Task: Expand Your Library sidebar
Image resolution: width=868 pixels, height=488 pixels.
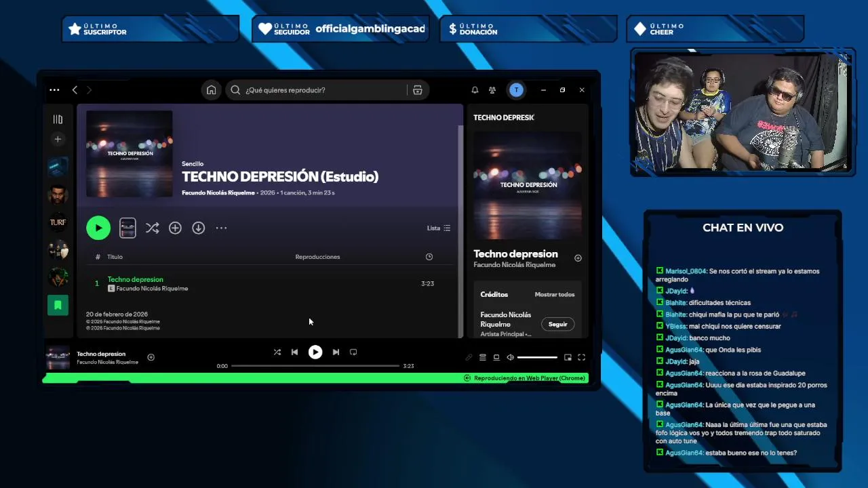Action: [58, 119]
